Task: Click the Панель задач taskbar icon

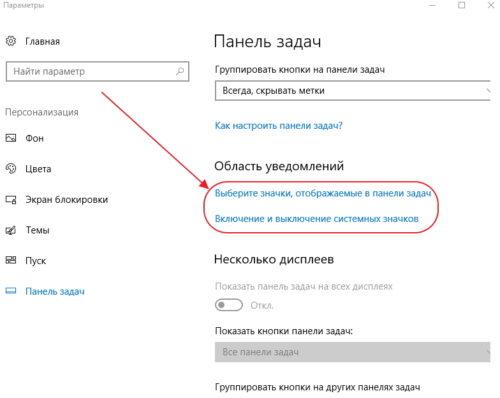Action: click(11, 291)
